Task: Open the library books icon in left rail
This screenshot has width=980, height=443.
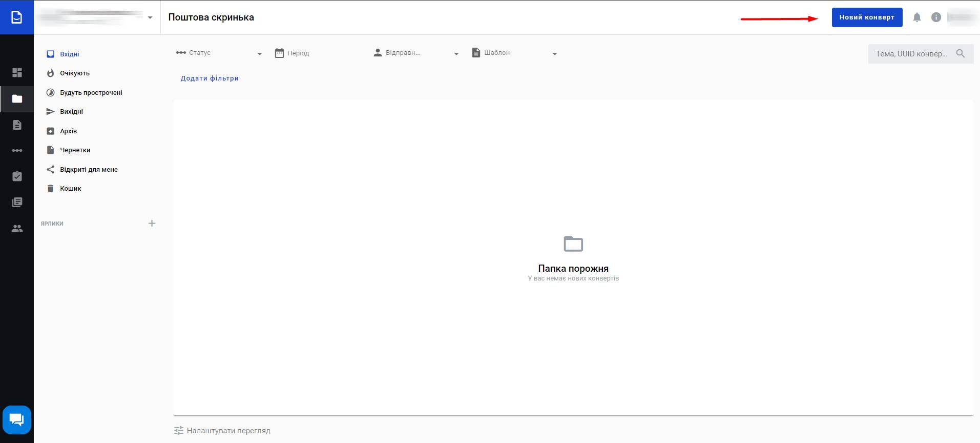Action: pyautogui.click(x=17, y=203)
